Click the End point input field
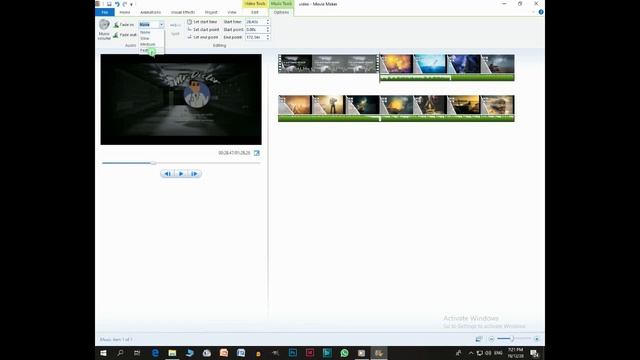This screenshot has height=360, width=640. [255, 37]
